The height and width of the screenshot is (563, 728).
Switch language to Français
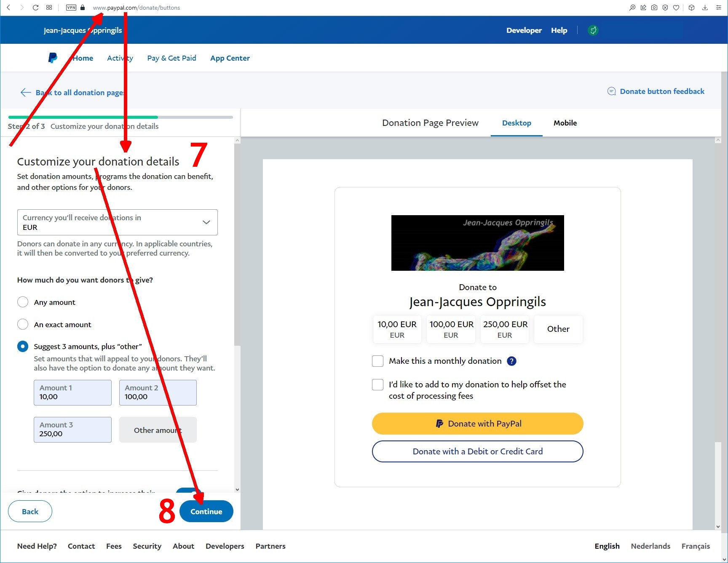[x=696, y=546]
